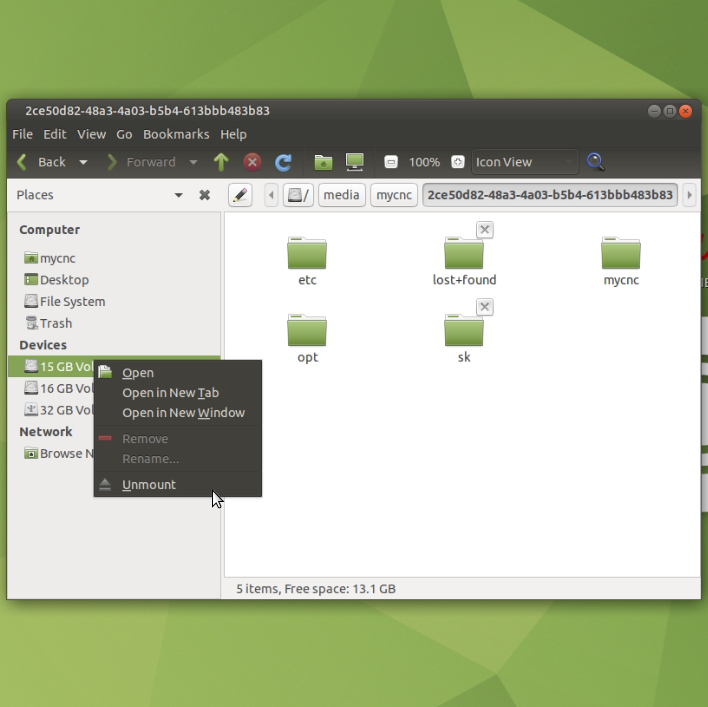Open Trash from the sidebar
This screenshot has width=708, height=707.
pos(55,323)
